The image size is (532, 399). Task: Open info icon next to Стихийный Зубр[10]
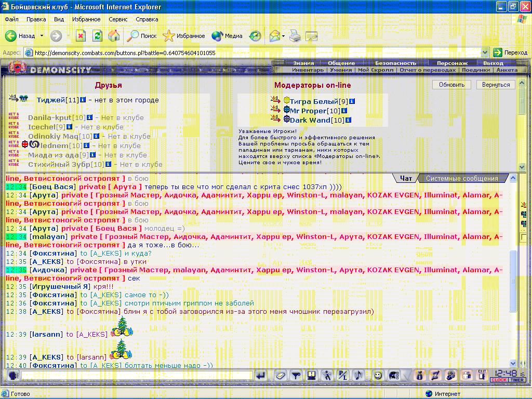[108, 164]
